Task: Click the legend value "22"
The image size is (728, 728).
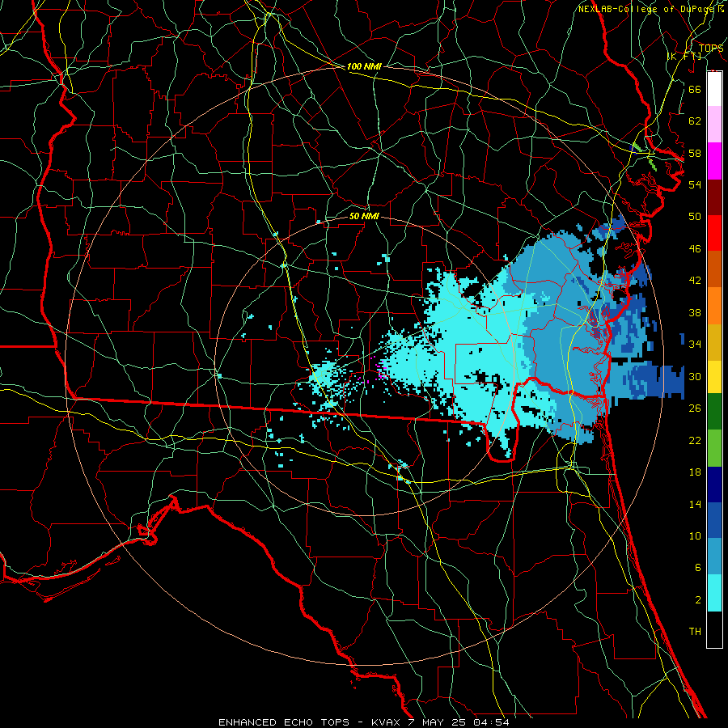Action: tap(695, 440)
